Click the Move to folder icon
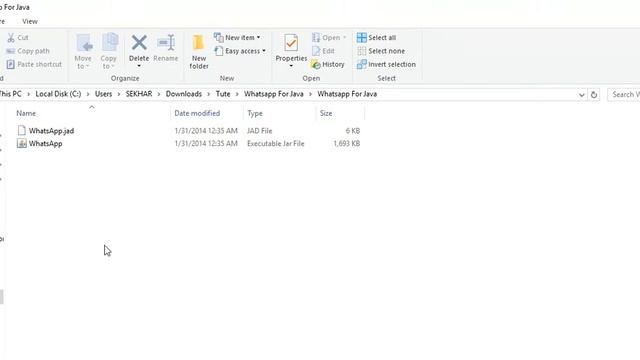This screenshot has width=640, height=360. point(84,43)
